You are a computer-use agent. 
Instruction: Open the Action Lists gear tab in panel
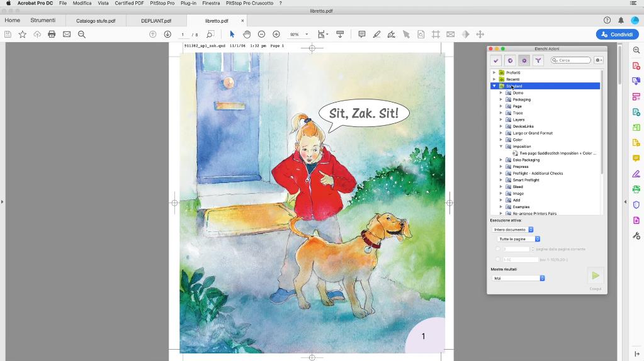point(524,60)
